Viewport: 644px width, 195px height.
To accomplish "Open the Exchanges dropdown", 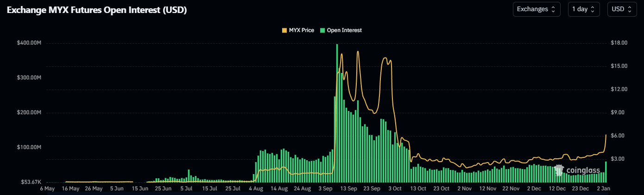I will pos(537,9).
